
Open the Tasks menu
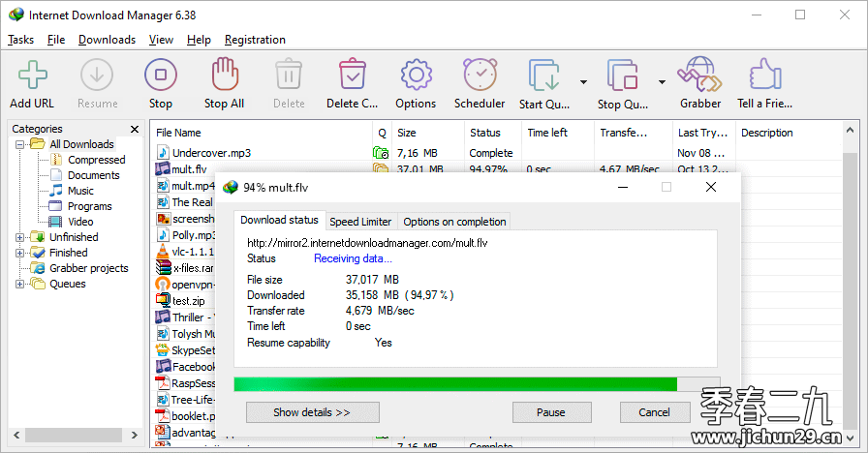(x=20, y=40)
